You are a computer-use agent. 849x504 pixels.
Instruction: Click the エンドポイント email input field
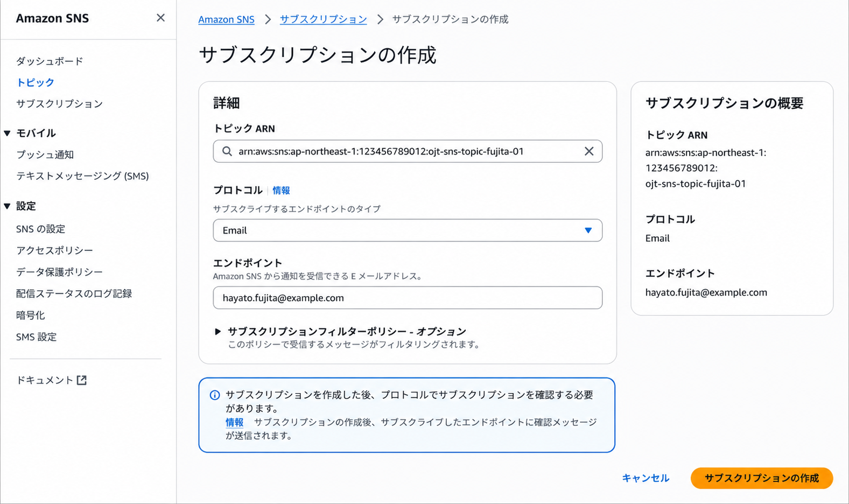(x=408, y=298)
